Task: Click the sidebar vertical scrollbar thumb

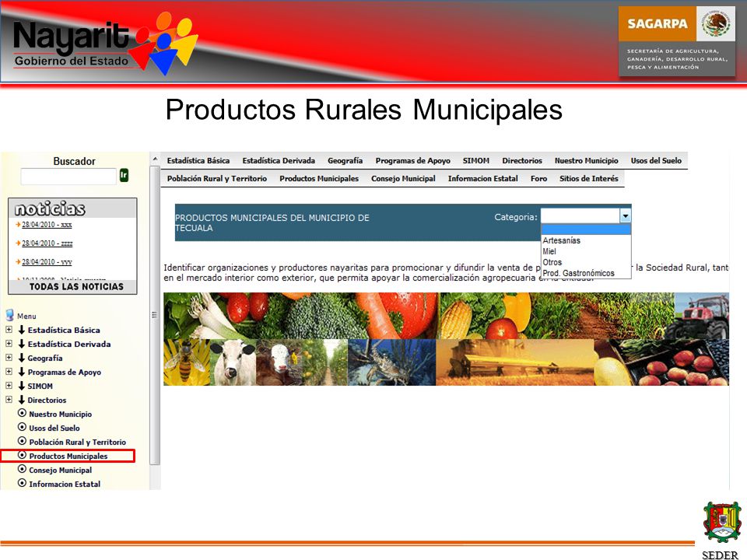Action: (x=155, y=315)
